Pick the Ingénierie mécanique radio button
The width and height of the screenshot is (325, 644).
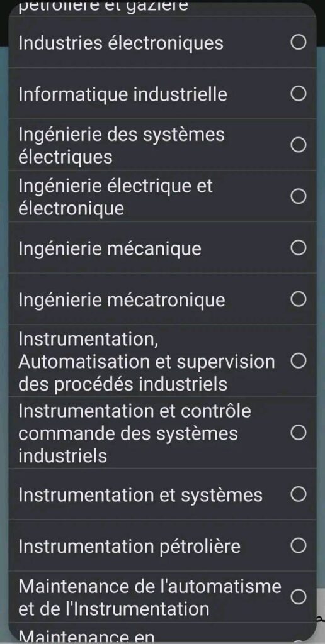(299, 248)
